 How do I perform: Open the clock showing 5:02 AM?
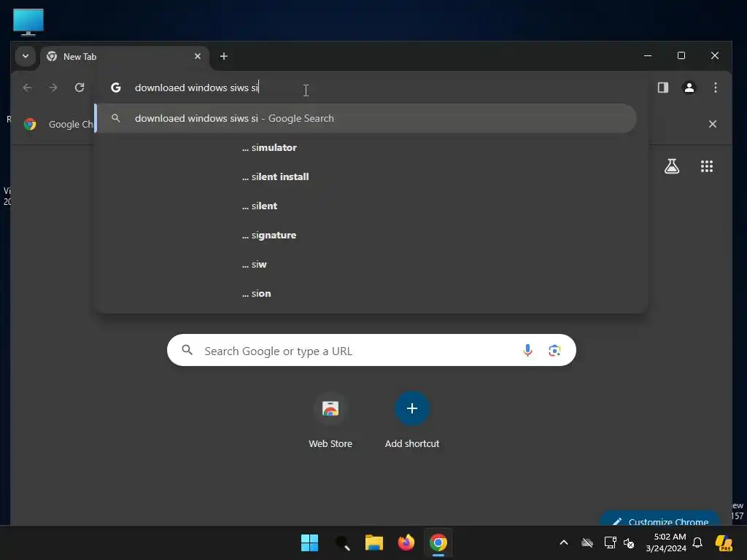[666, 542]
